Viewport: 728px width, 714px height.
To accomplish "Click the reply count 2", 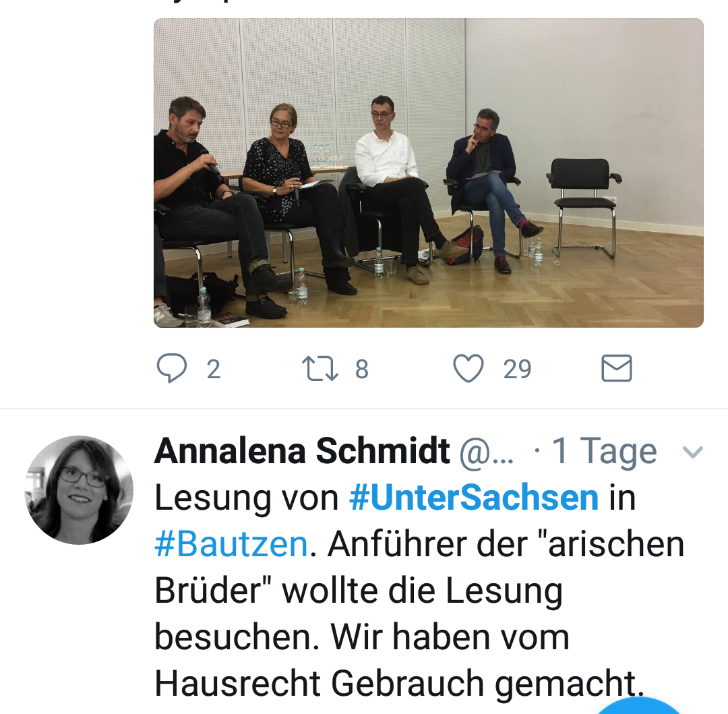I will tap(214, 369).
